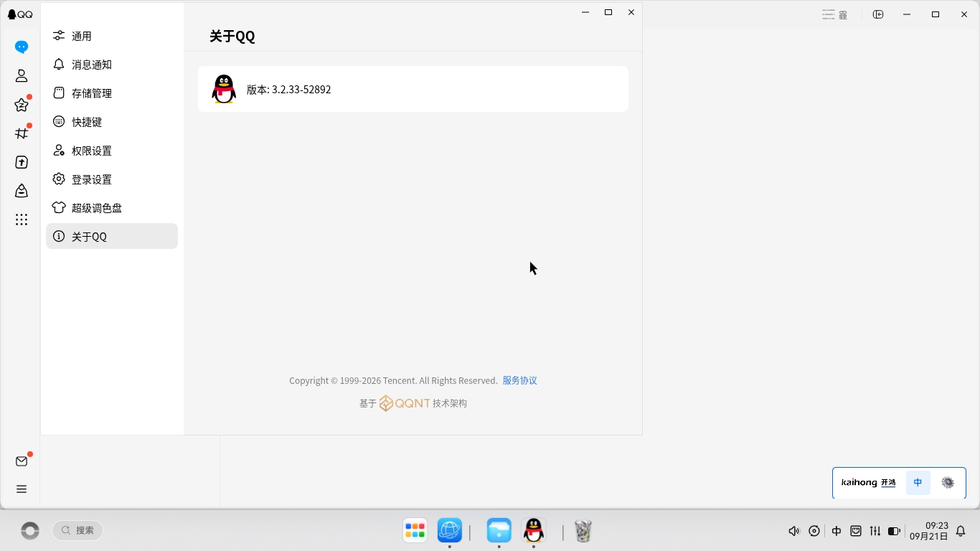Click the QQ penguin icon in the dock
The width and height of the screenshot is (980, 551).
[533, 530]
